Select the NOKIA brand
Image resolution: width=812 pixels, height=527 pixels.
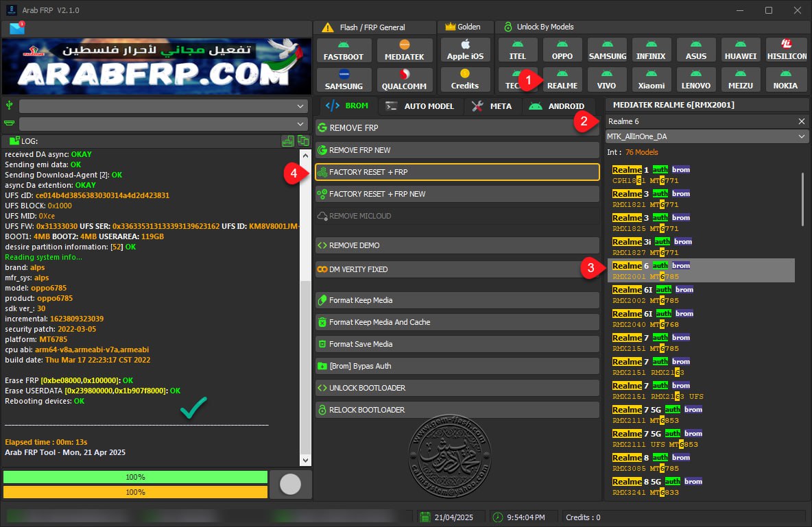(x=785, y=79)
